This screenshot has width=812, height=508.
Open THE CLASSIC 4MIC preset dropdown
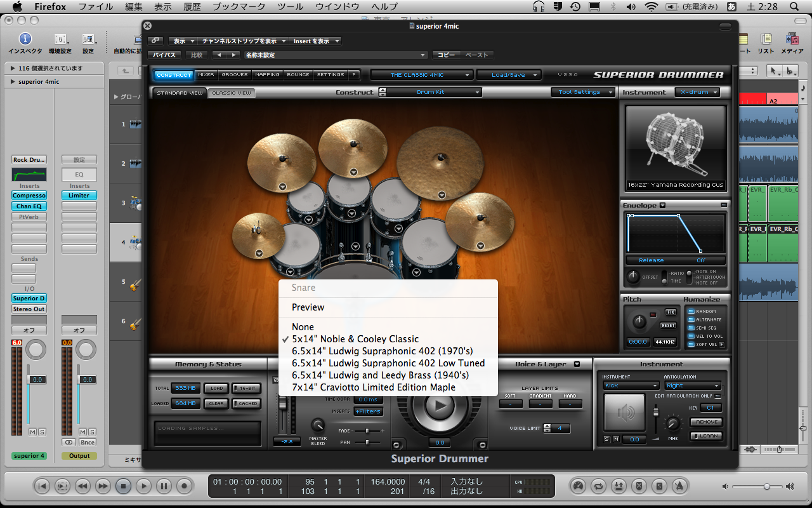click(422, 75)
